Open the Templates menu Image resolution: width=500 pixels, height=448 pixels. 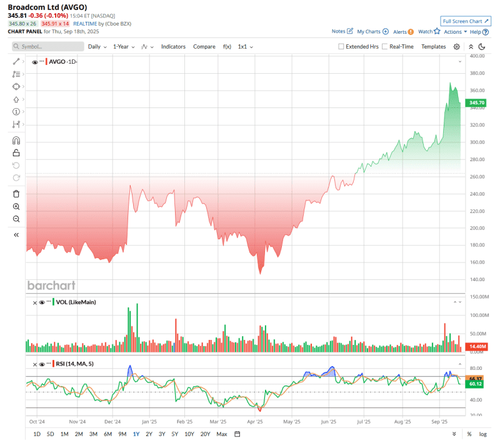pos(433,47)
